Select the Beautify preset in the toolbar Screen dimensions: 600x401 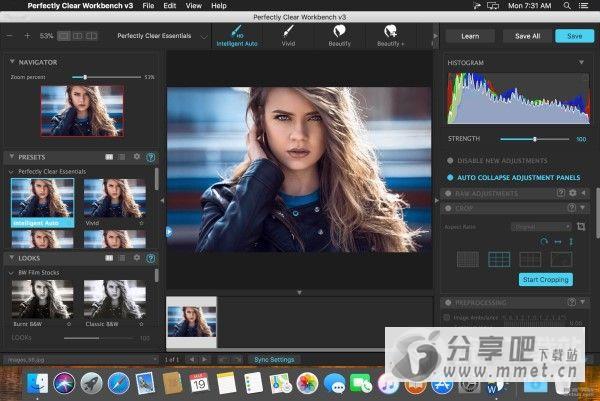pos(339,36)
